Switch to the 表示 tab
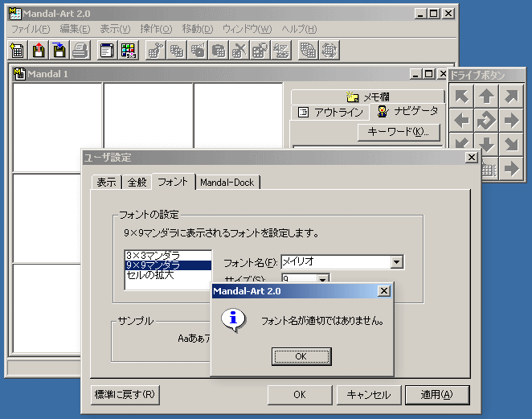The height and width of the screenshot is (419, 532). coord(107,183)
